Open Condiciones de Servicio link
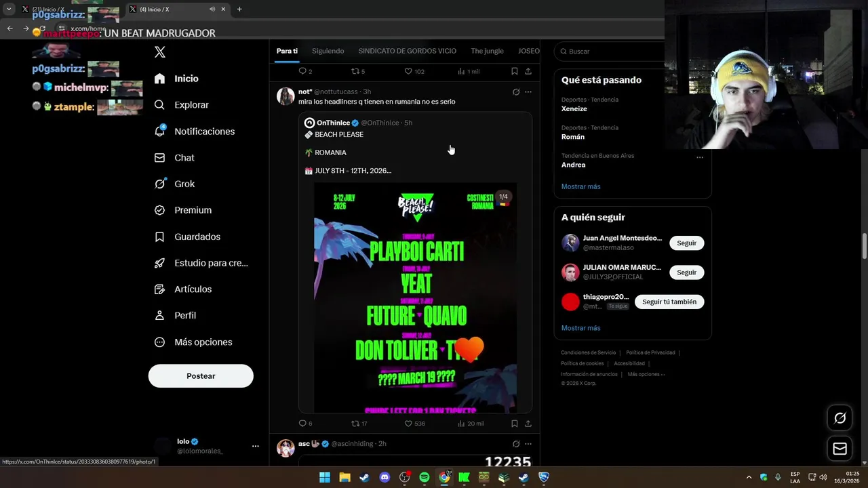This screenshot has height=488, width=868. click(x=589, y=352)
